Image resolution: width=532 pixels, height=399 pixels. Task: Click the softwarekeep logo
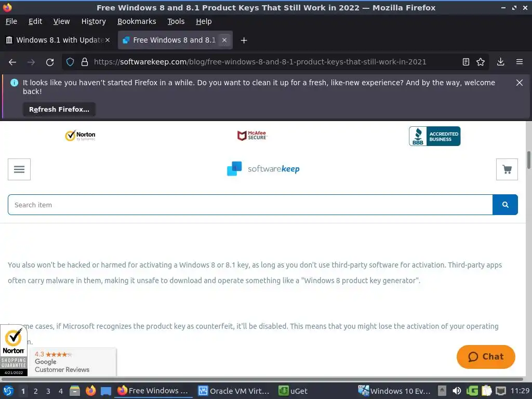point(263,169)
